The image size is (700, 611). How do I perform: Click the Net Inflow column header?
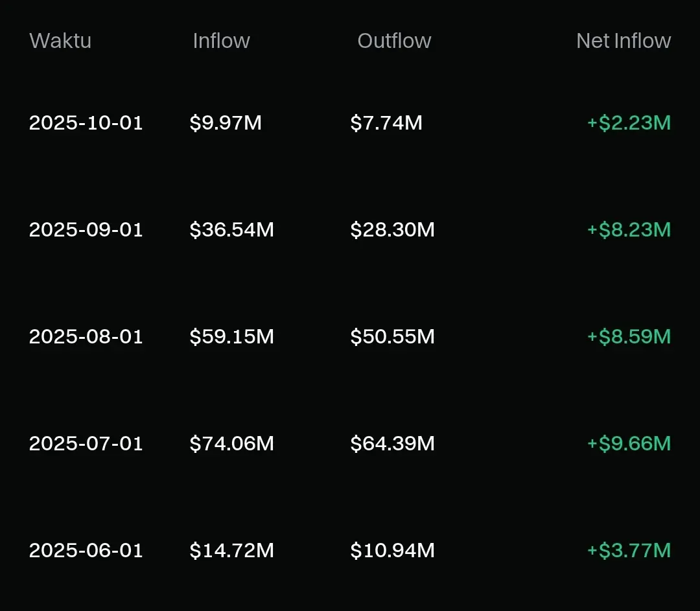623,41
